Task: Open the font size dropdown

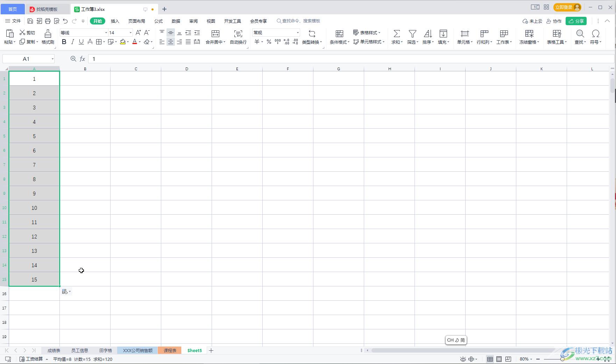Action: pos(130,33)
